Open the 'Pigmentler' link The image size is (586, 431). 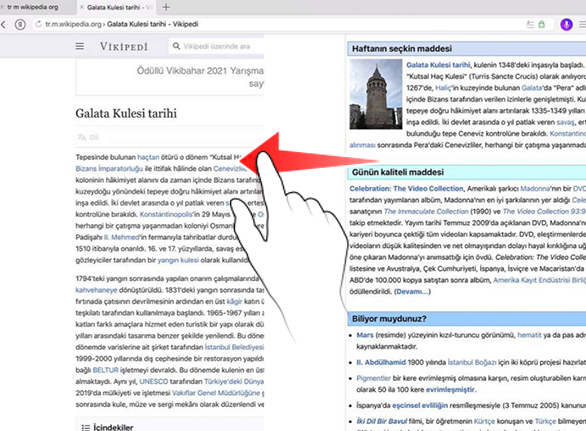pyautogui.click(x=373, y=378)
